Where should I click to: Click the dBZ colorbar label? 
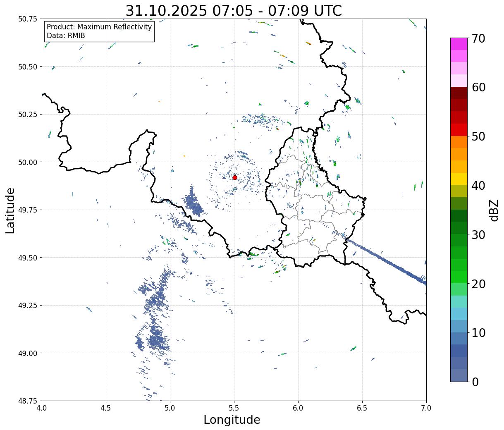pyautogui.click(x=494, y=210)
